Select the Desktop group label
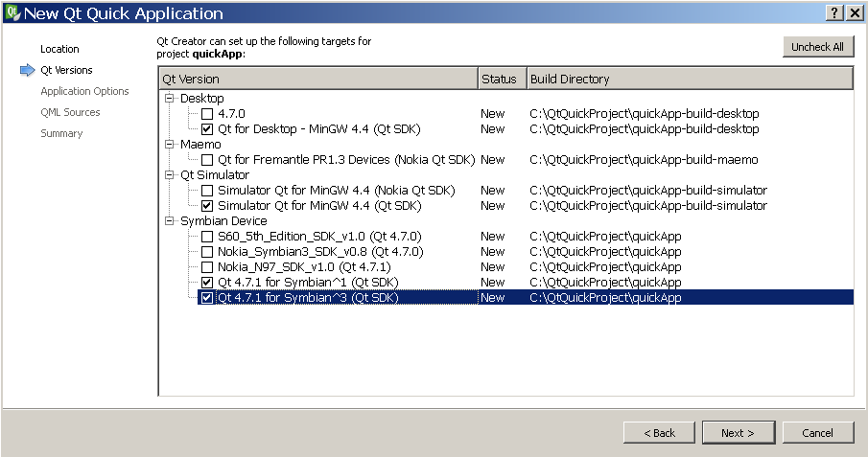Viewport: 868px width, 457px height. tap(202, 99)
